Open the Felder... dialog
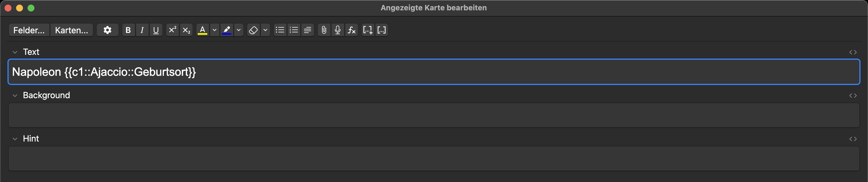The height and width of the screenshot is (182, 868). [29, 30]
